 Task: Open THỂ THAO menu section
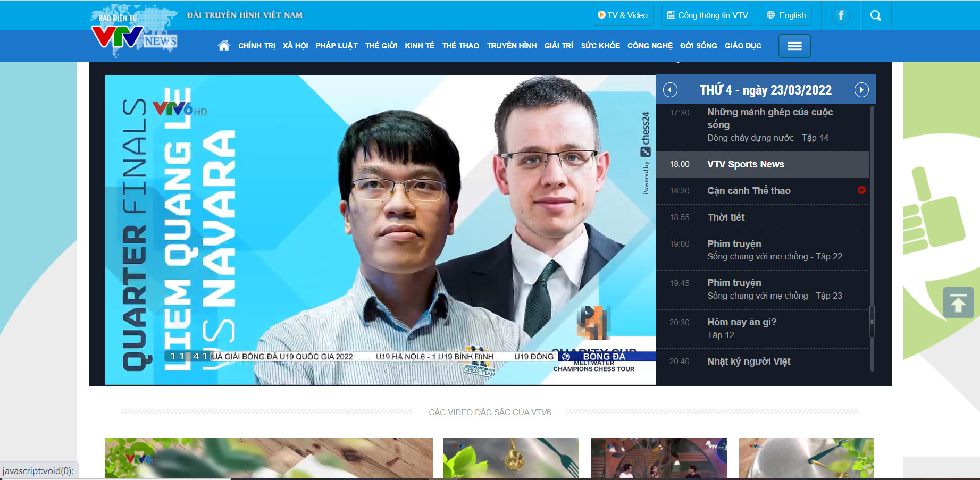click(460, 46)
